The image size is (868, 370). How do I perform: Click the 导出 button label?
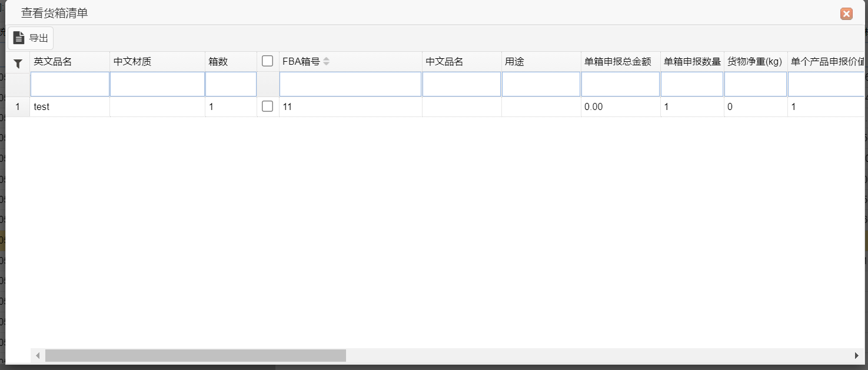pyautogui.click(x=39, y=38)
